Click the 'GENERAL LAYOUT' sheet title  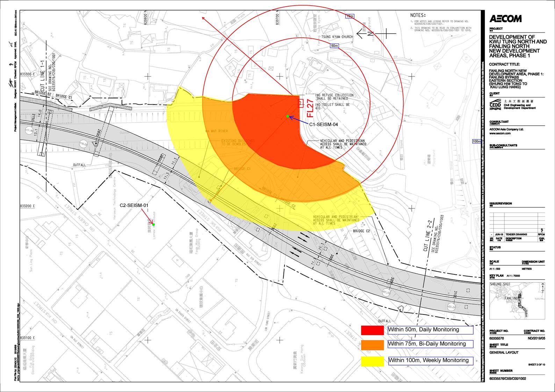pyautogui.click(x=504, y=353)
